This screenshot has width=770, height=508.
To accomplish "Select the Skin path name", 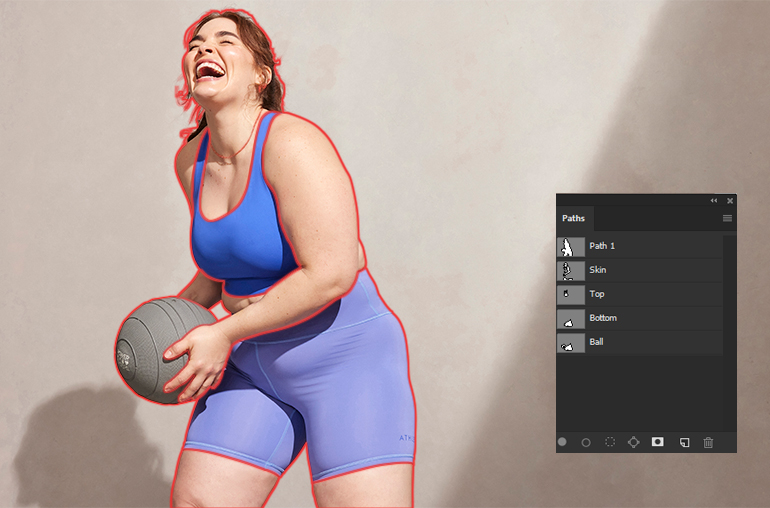I will point(598,270).
